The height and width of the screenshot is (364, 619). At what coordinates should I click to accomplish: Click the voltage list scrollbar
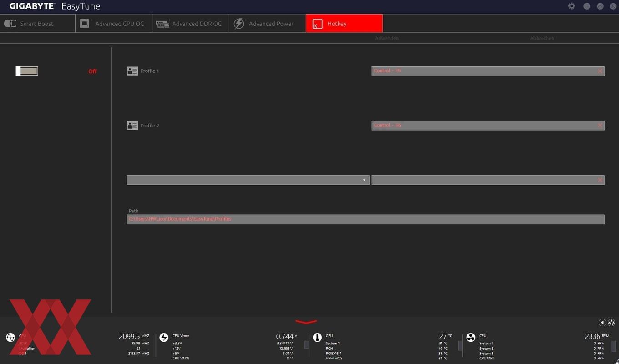[307, 345]
